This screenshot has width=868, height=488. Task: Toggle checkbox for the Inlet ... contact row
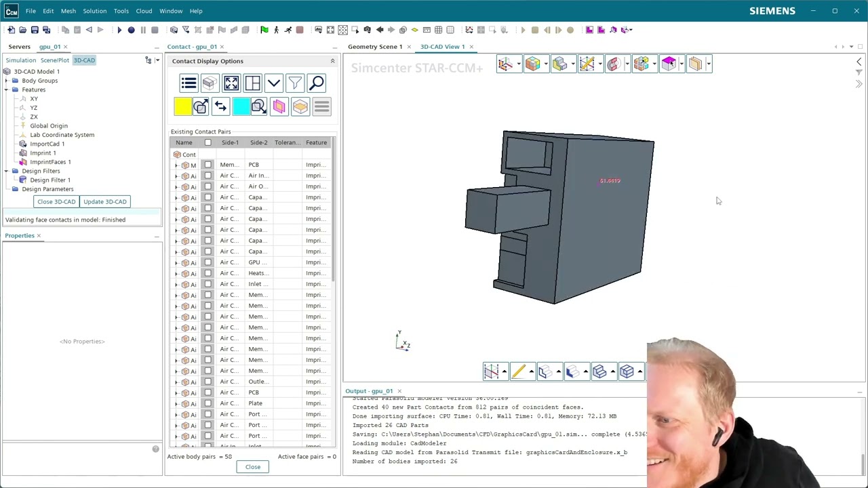[x=208, y=284]
